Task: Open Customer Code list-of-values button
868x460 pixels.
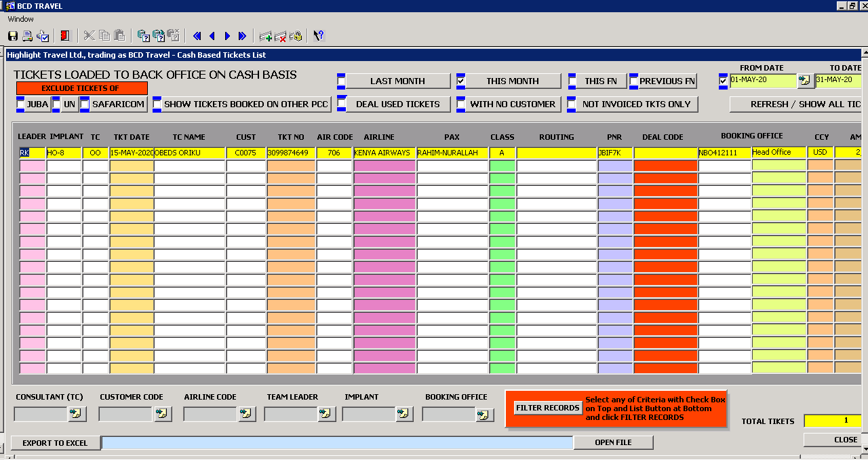Action: (x=163, y=413)
